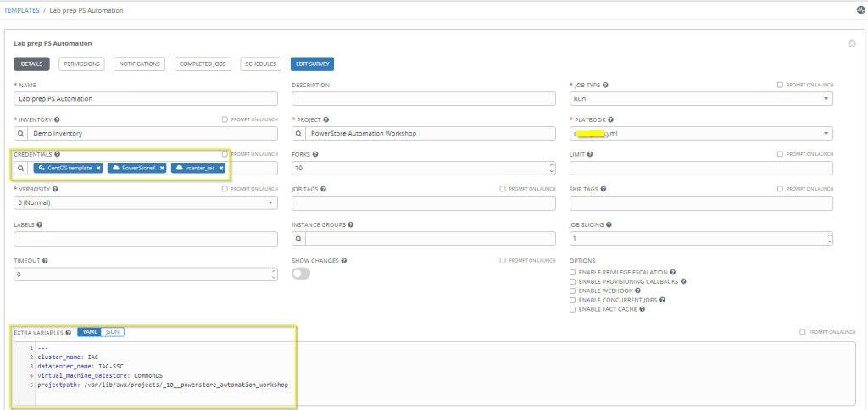Click the search icon in the Inventory field
This screenshot has height=410, width=868.
[22, 134]
